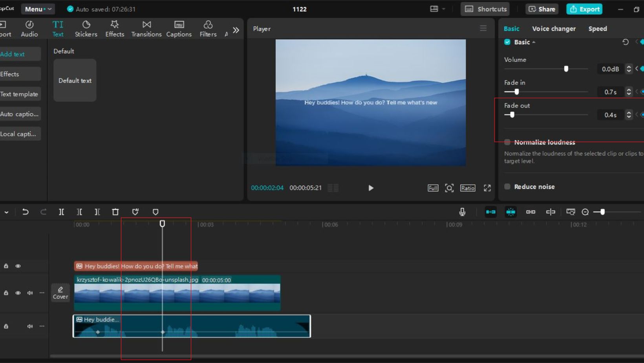
Task: Open the Stickers tab
Action: pos(86,29)
